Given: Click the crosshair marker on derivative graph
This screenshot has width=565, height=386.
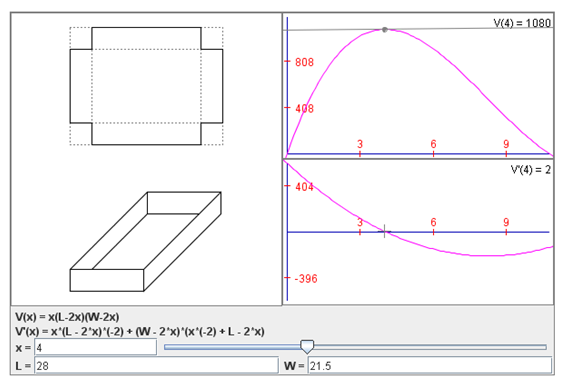Looking at the screenshot, I should [x=384, y=231].
